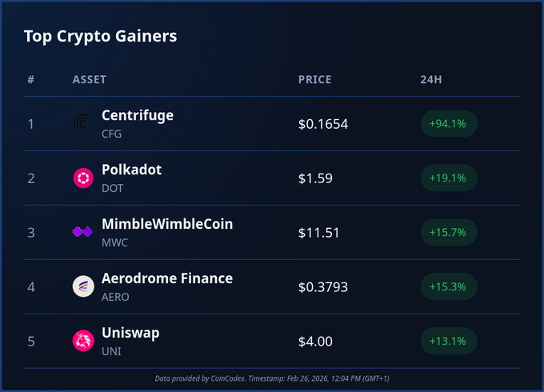
Task: Click the +94.1% change badge
Action: [x=448, y=124]
